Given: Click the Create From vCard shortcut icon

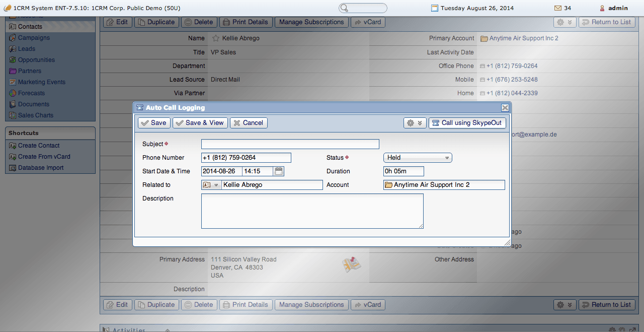Looking at the screenshot, I should click(x=11, y=156).
